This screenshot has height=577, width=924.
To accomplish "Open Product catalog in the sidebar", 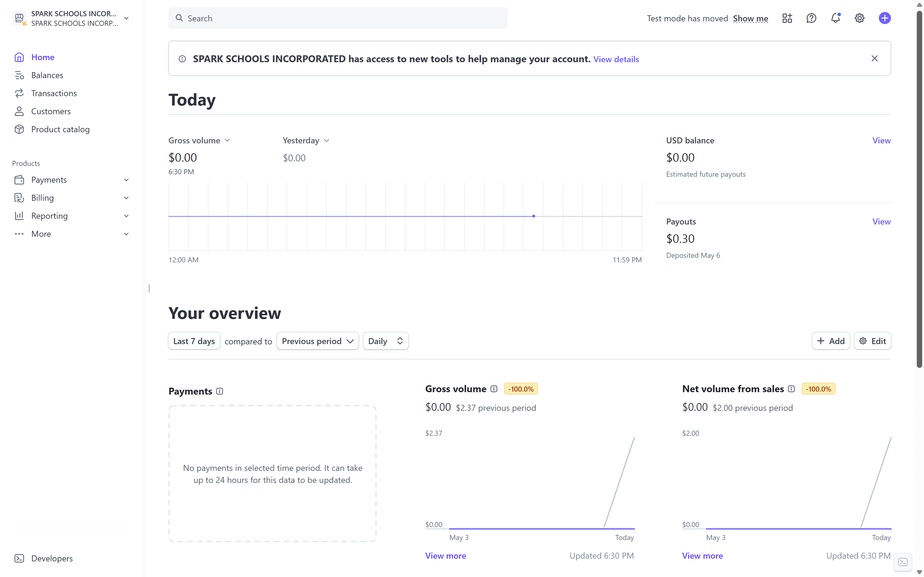I will (x=60, y=129).
